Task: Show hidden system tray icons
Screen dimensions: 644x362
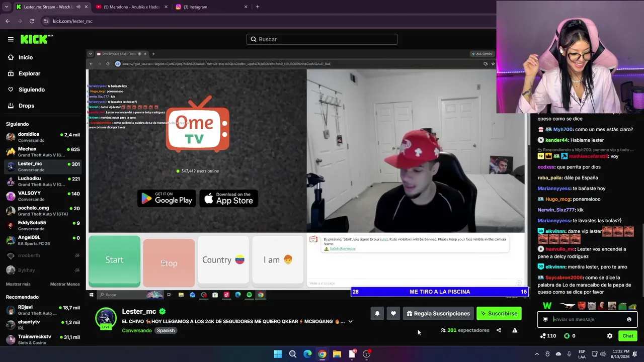Action: (x=537, y=354)
